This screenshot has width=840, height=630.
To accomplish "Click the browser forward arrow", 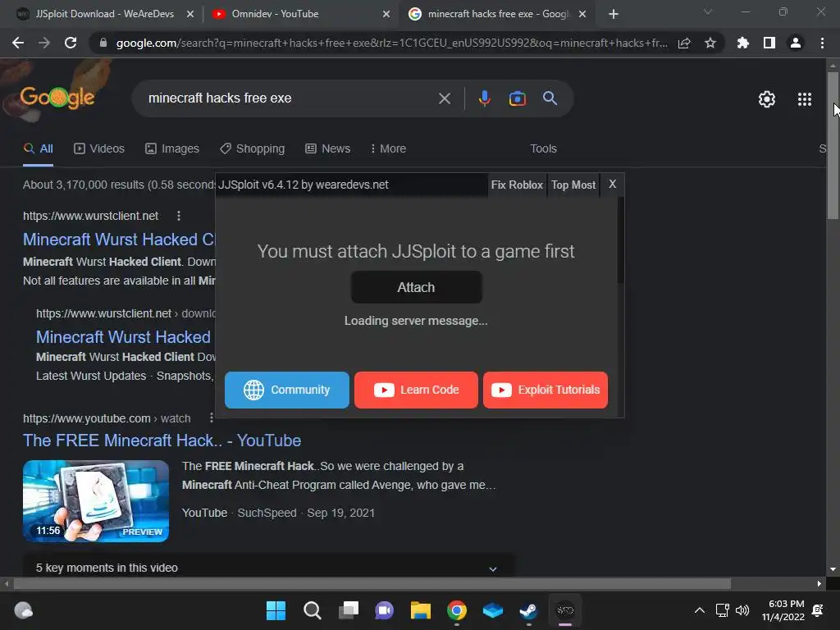I will point(44,43).
